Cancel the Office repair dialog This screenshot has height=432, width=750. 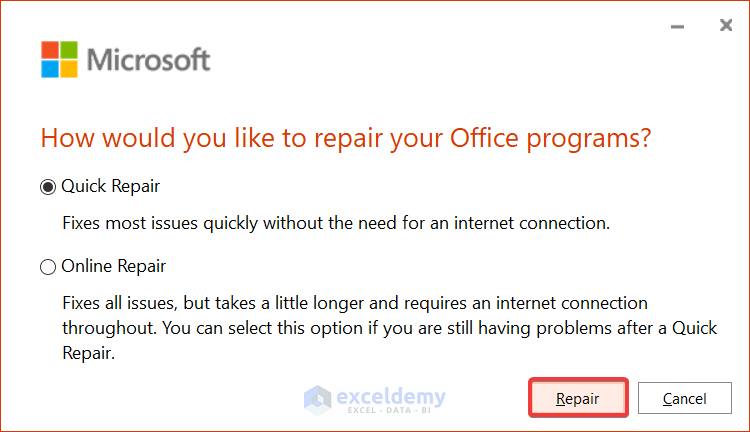684,399
